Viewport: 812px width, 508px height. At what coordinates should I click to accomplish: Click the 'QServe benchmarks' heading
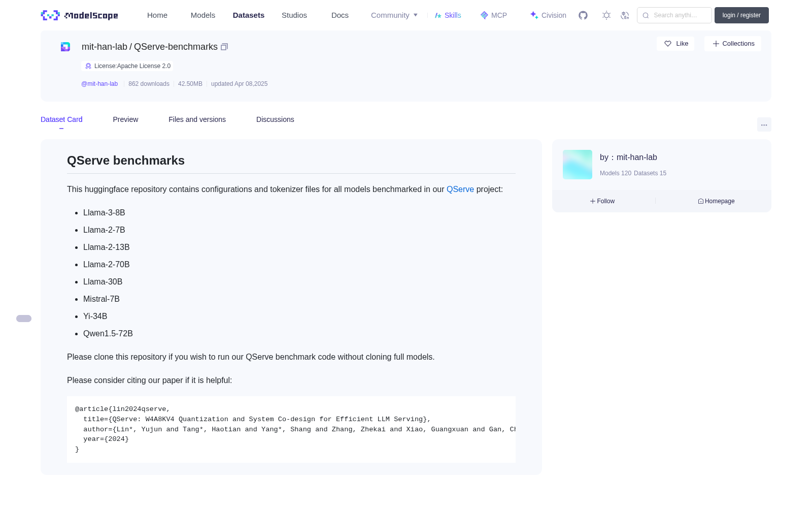pyautogui.click(x=126, y=161)
